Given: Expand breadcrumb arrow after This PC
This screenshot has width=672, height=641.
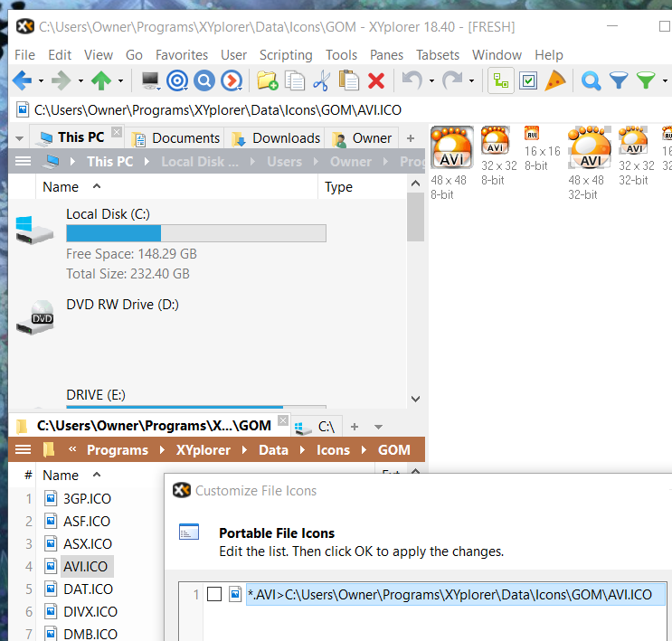Looking at the screenshot, I should 147,162.
